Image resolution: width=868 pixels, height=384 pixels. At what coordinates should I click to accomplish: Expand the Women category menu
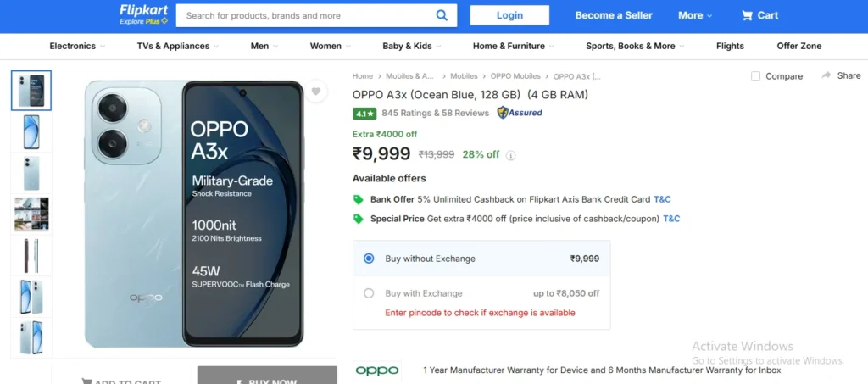click(331, 46)
